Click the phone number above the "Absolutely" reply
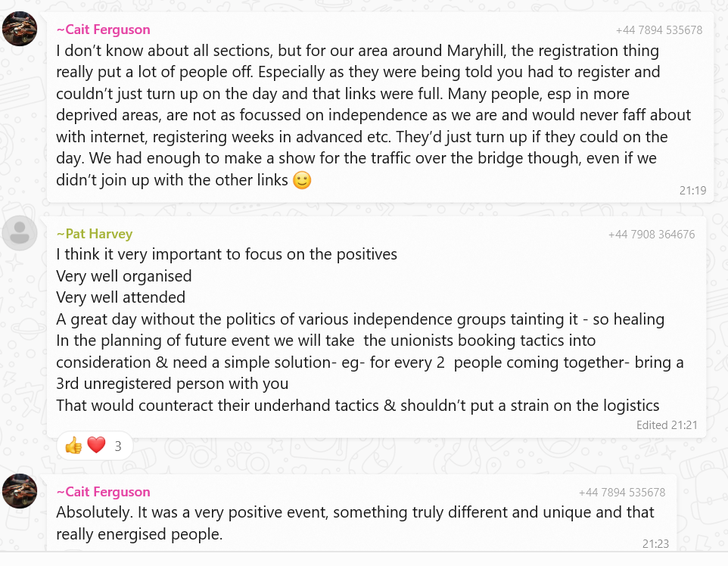 (x=621, y=493)
